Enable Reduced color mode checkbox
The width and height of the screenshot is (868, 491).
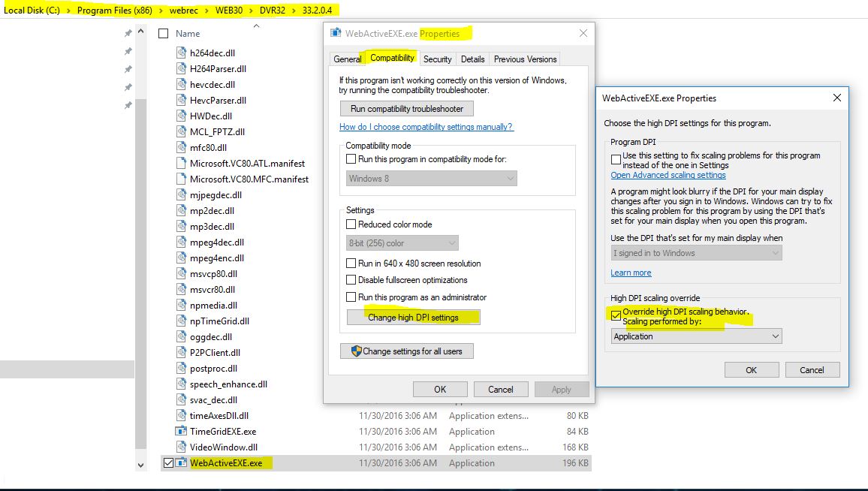[351, 224]
